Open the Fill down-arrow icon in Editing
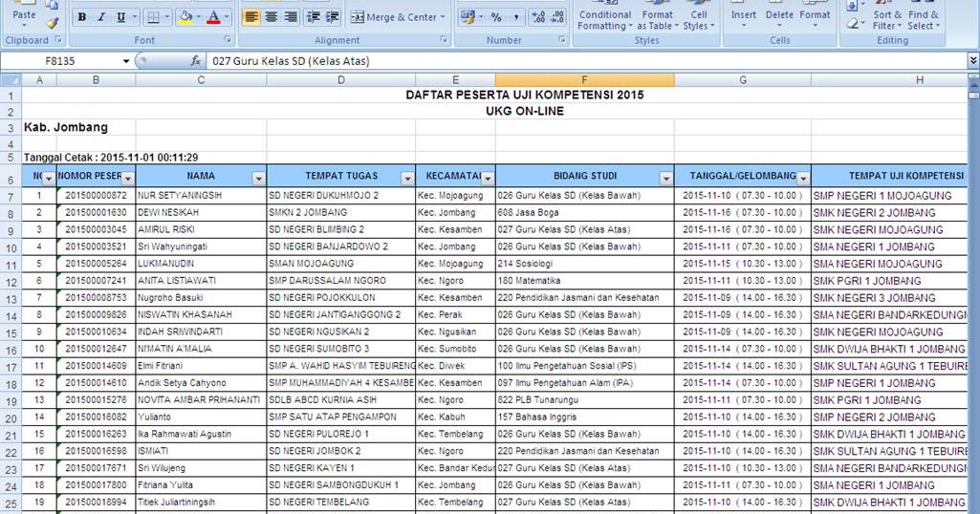980x514 pixels. pos(853,7)
